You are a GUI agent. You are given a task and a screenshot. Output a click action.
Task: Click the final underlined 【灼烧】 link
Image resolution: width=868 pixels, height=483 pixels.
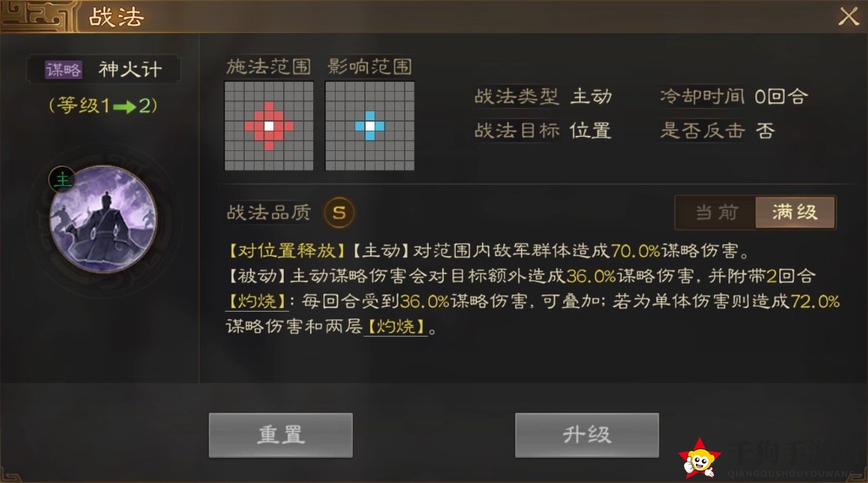396,326
